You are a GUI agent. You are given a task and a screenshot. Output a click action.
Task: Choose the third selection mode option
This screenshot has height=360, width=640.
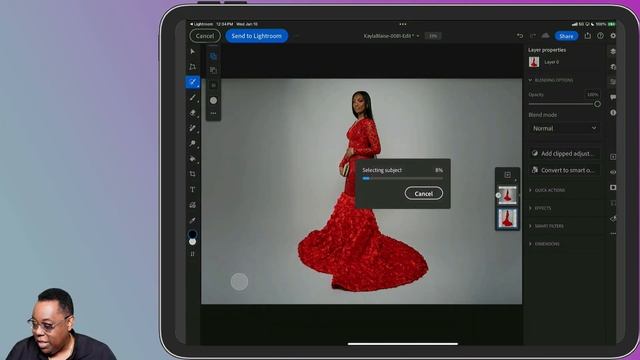[x=213, y=85]
